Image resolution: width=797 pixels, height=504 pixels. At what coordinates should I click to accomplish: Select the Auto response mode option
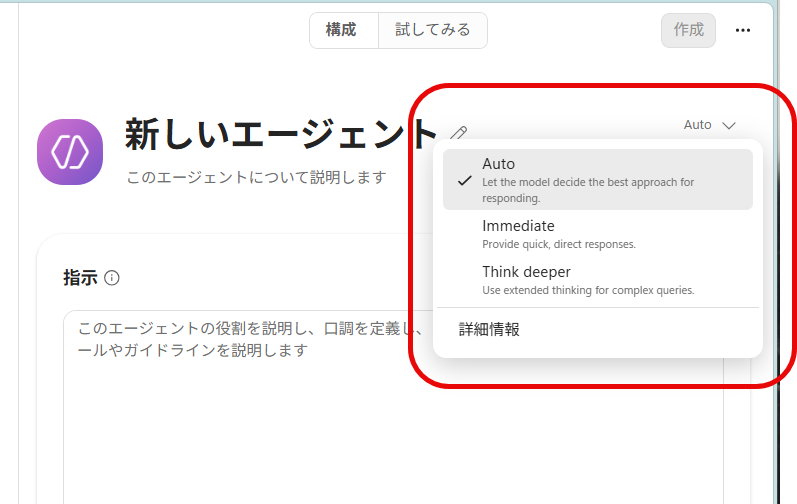pos(598,179)
